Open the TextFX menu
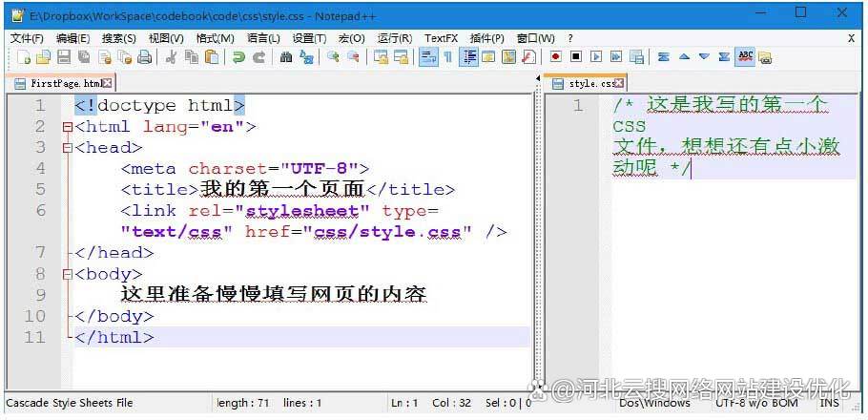This screenshot has height=420, width=868. pos(442,38)
